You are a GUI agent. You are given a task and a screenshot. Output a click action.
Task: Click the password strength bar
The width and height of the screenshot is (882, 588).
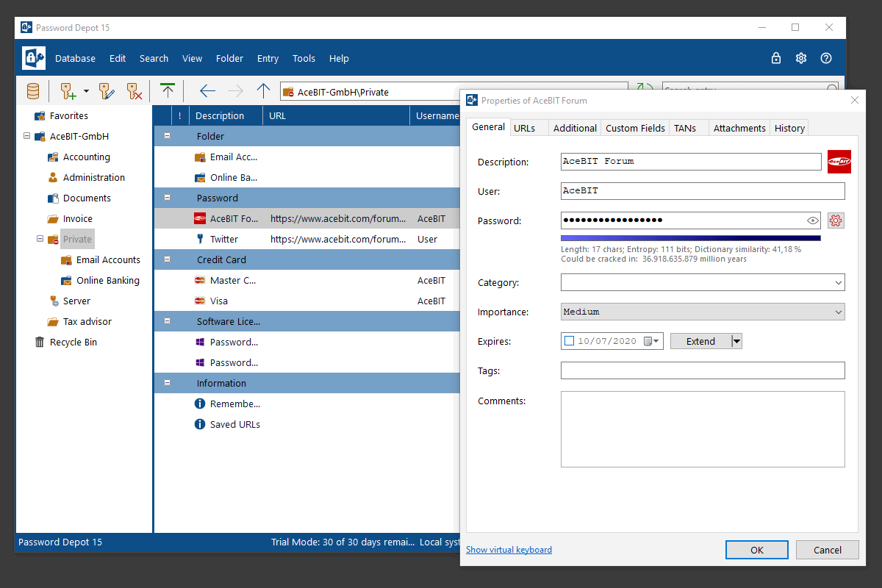691,238
